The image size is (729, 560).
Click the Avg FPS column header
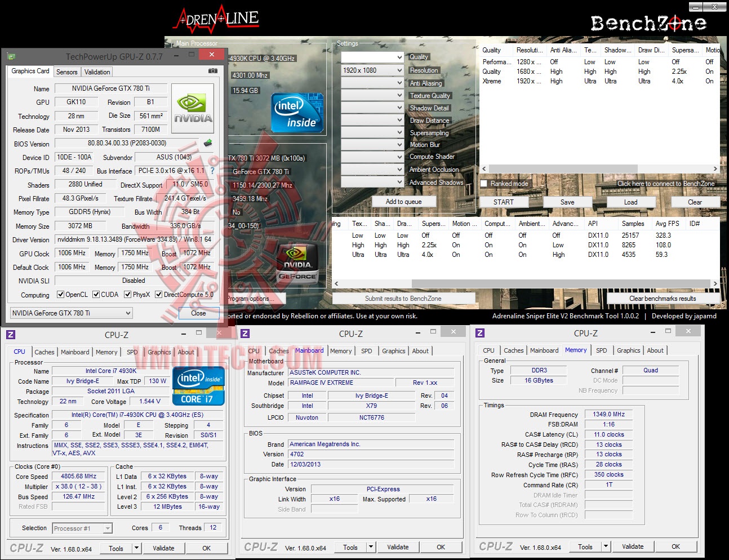point(667,224)
